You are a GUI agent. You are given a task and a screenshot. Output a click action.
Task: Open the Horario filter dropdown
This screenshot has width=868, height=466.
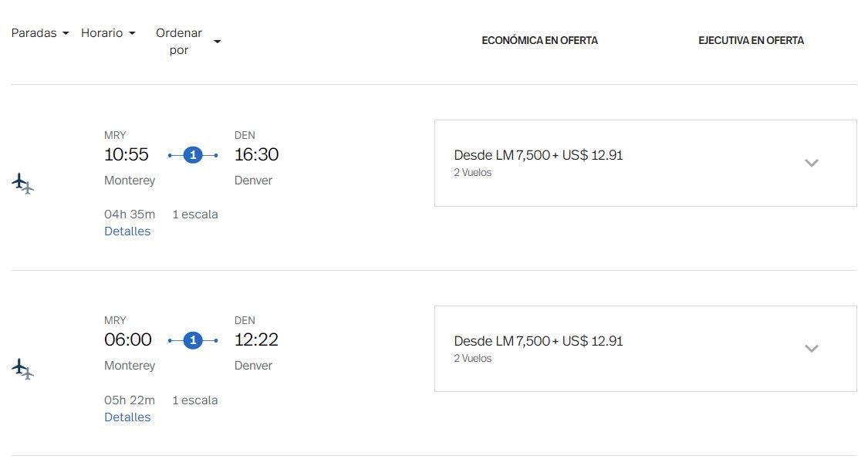108,33
